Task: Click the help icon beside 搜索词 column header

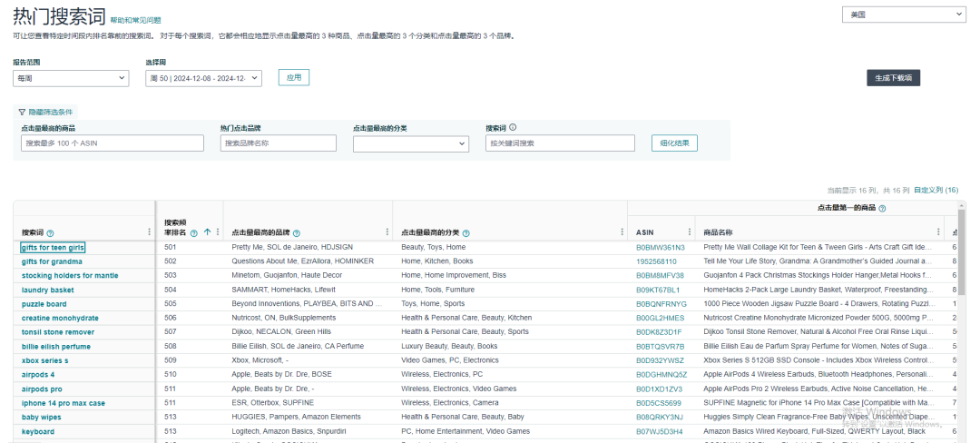Action: coord(50,233)
